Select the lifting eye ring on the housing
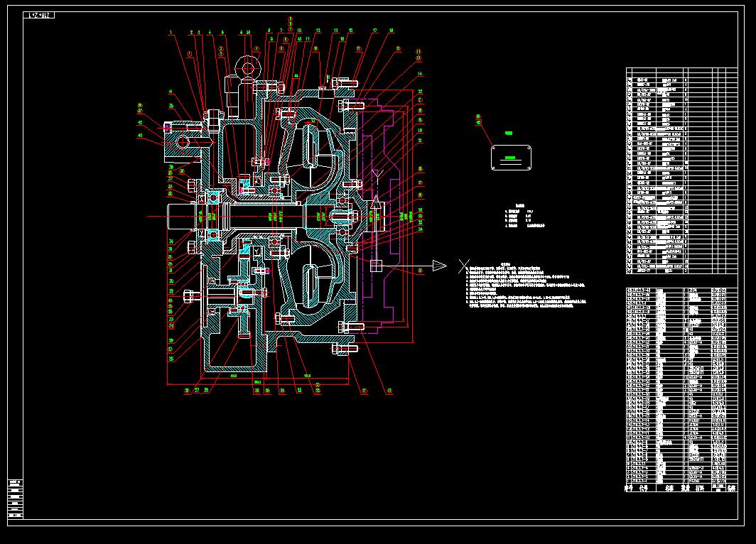Image resolution: width=756 pixels, height=544 pixels. [249, 67]
